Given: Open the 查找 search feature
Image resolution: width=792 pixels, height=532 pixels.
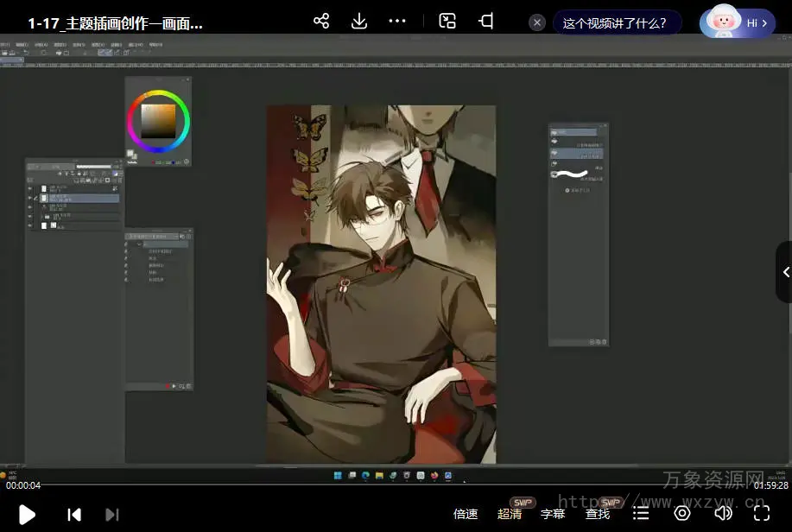Looking at the screenshot, I should point(598,514).
